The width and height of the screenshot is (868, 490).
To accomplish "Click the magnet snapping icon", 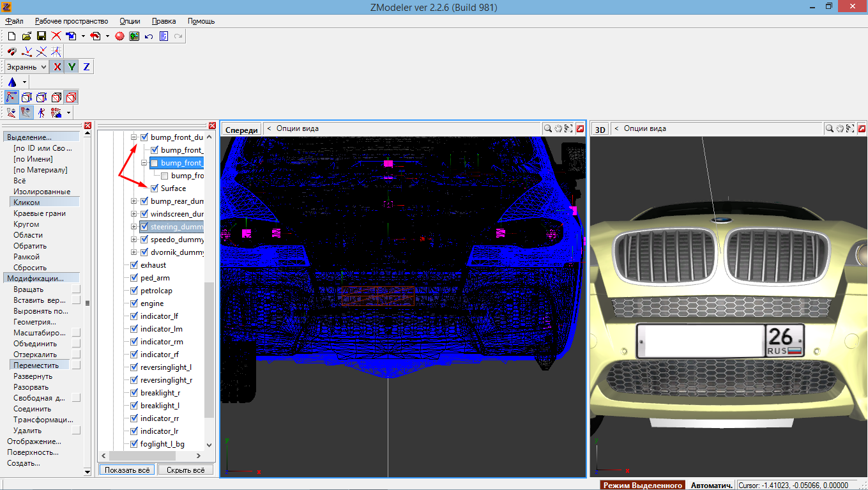I will coord(12,51).
